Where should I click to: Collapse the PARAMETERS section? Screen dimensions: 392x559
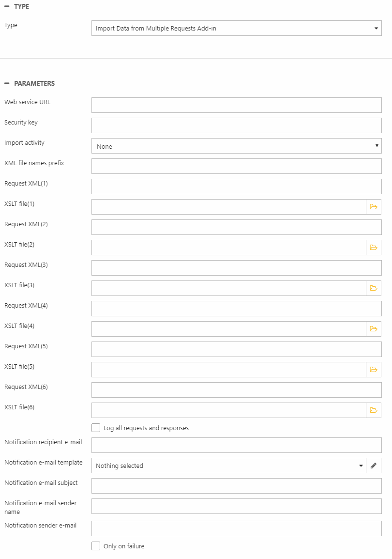coord(7,83)
